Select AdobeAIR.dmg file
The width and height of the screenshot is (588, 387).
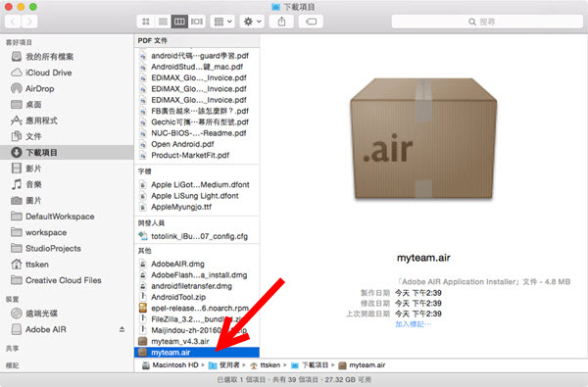click(197, 264)
